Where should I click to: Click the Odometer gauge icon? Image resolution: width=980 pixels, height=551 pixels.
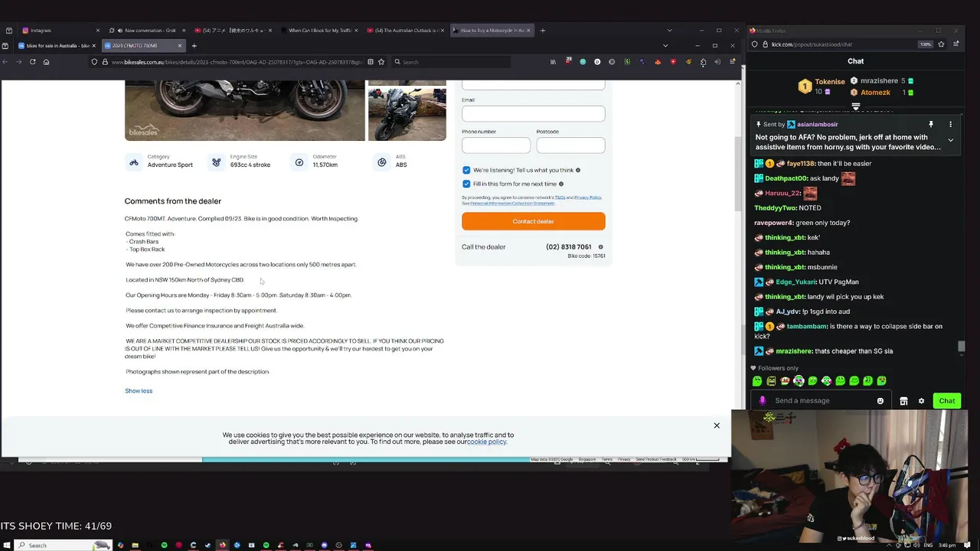pyautogui.click(x=299, y=162)
